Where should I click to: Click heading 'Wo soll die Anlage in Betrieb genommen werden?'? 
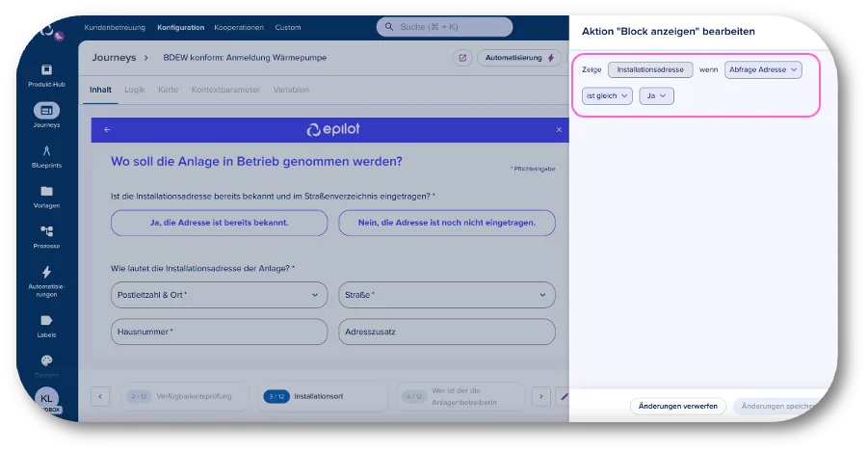pyautogui.click(x=256, y=162)
